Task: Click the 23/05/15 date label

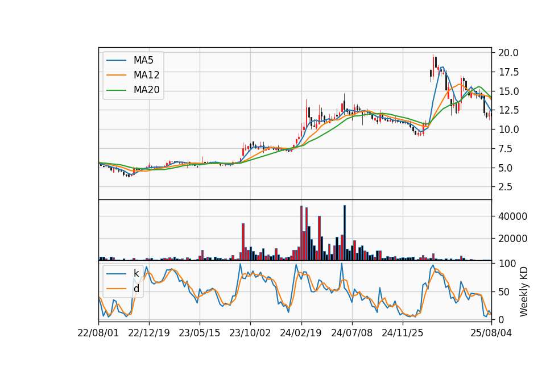Action: point(200,333)
